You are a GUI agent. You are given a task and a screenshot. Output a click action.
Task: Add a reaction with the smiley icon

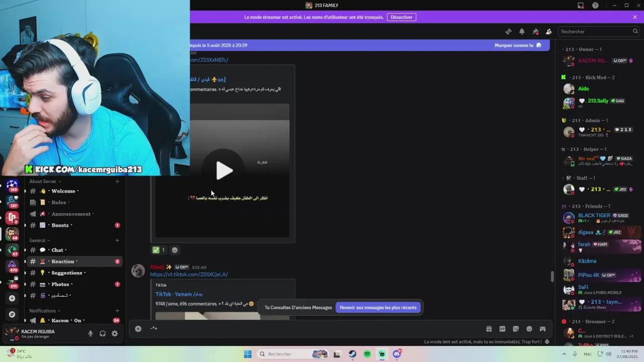[x=175, y=250]
